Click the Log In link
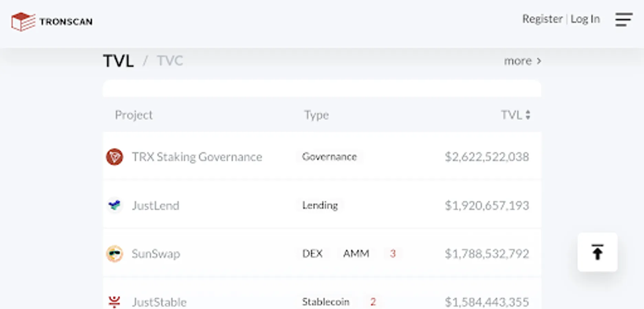The height and width of the screenshot is (309, 644). tap(585, 19)
